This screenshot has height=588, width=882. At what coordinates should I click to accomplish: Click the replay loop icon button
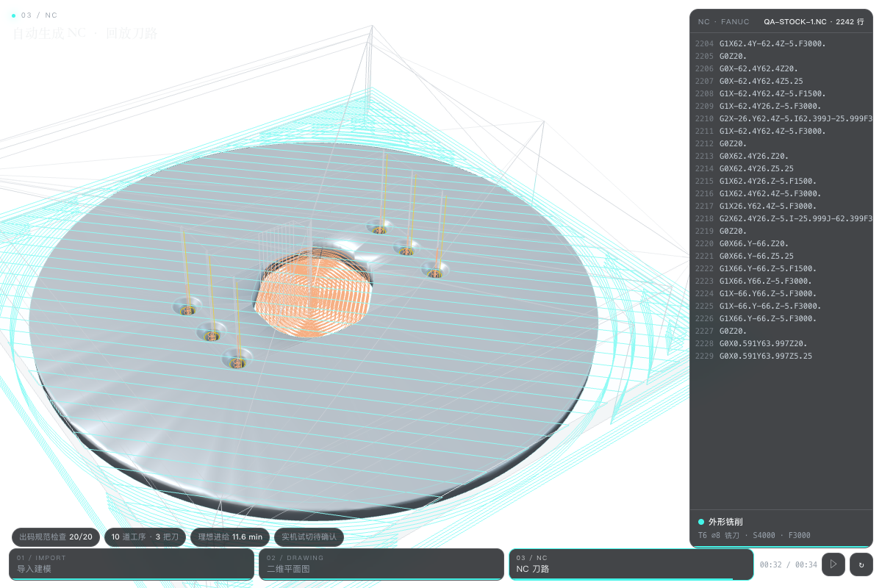coord(861,564)
